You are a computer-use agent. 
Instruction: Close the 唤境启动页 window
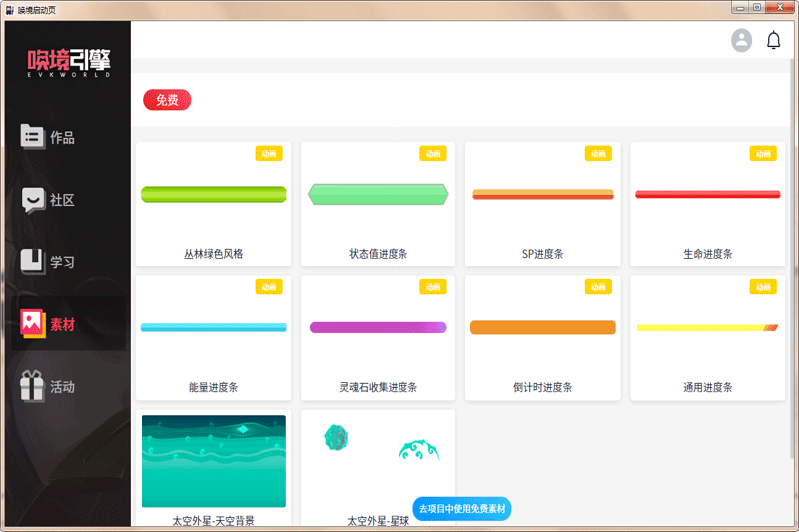[780, 8]
